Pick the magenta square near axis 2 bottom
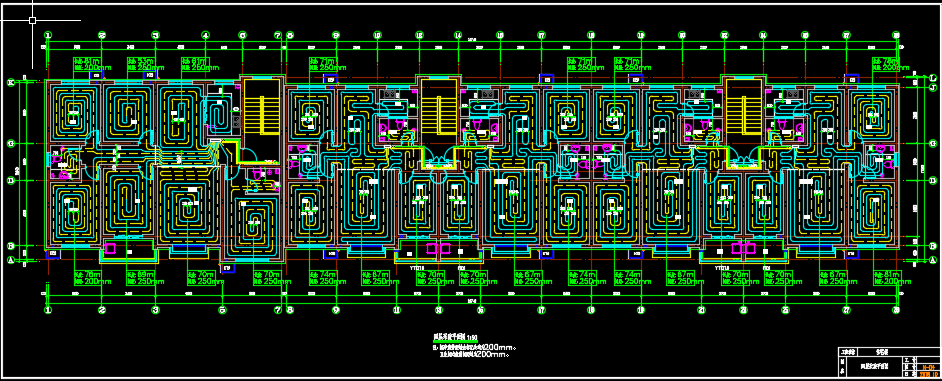Image resolution: width=942 pixels, height=381 pixels. pos(111,248)
